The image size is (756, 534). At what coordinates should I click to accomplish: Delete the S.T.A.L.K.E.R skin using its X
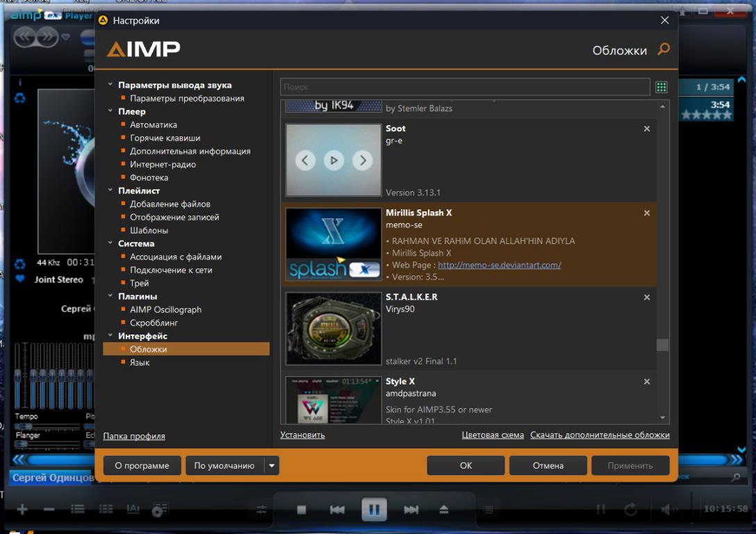tap(647, 298)
